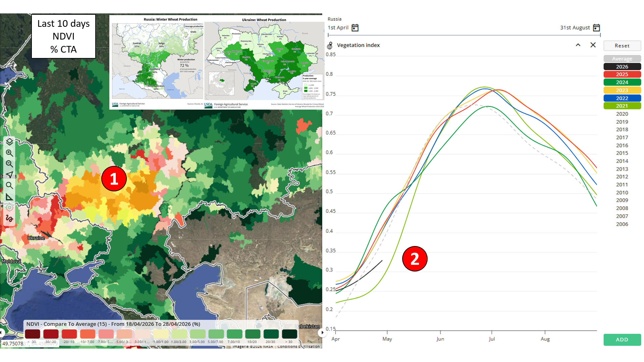644x362 pixels.
Task: Open the 31st August calendar picker
Action: 596,28
